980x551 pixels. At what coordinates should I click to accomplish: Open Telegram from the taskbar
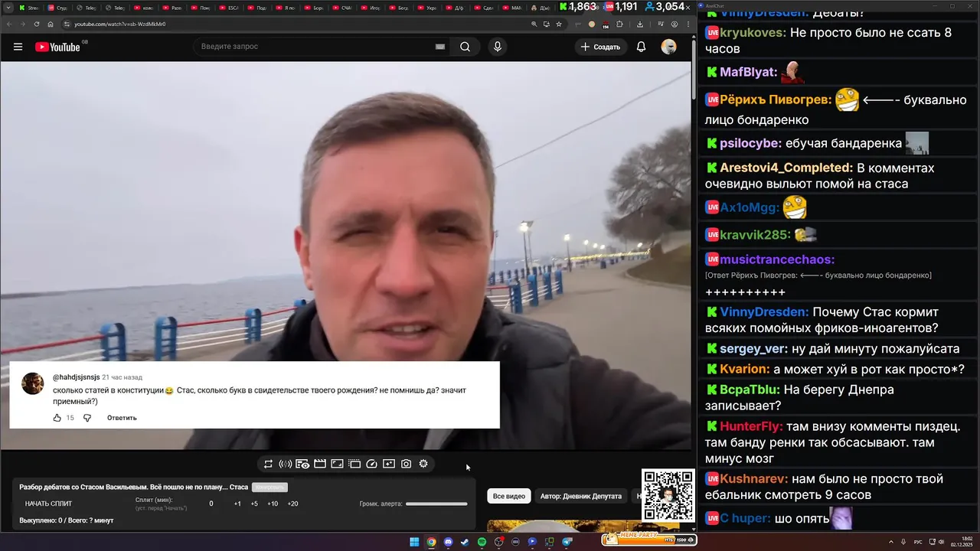click(x=567, y=542)
